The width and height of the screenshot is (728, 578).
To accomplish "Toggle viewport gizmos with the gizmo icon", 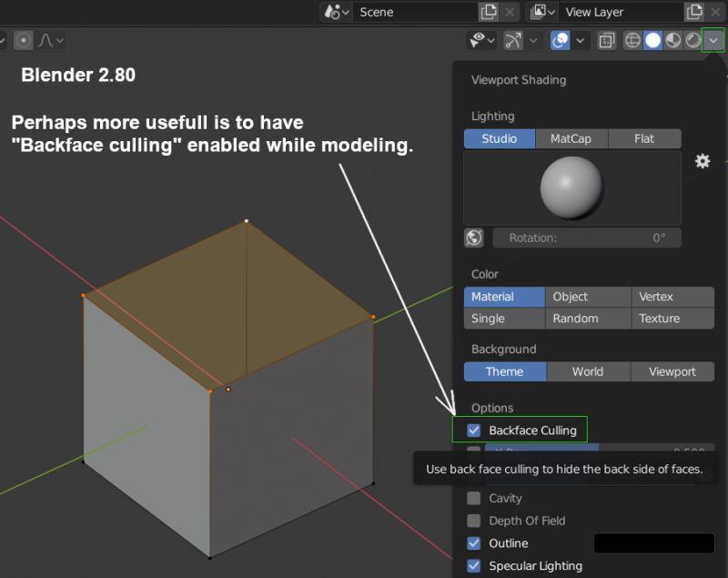I will [x=513, y=40].
